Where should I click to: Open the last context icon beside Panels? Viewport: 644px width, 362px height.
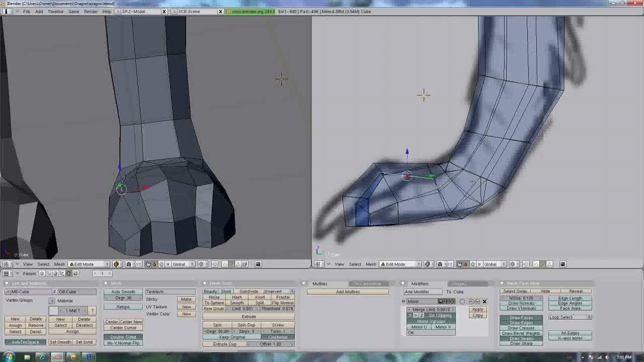coord(75,274)
